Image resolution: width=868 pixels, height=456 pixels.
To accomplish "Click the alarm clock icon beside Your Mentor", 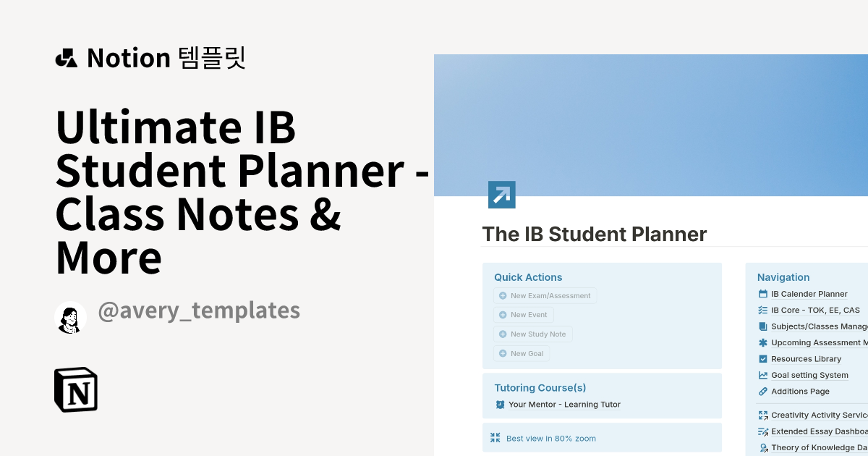I will coord(500,405).
